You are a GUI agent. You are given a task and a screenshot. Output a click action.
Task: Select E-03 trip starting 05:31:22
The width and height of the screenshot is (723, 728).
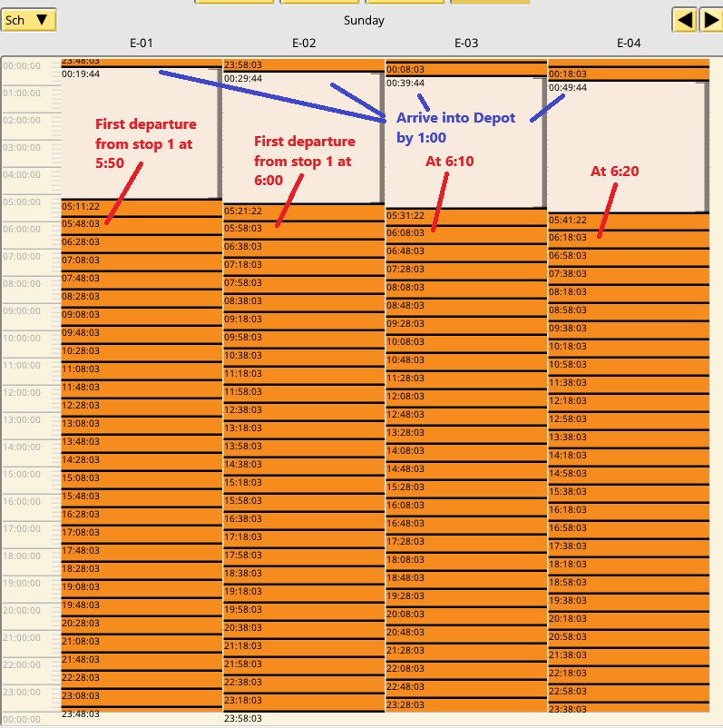click(x=466, y=217)
